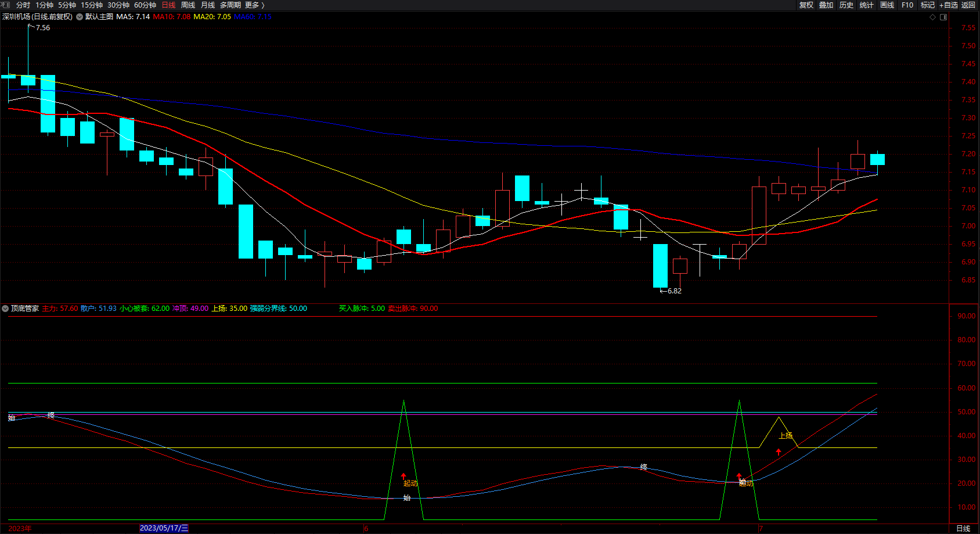Open the F10 company info button
This screenshot has height=534, width=980.
pos(907,5)
